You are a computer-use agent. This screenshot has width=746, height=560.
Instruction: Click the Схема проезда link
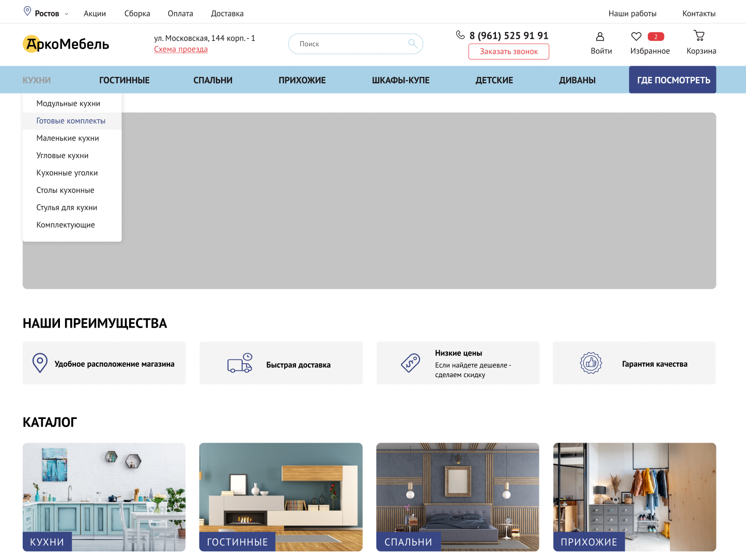(181, 49)
